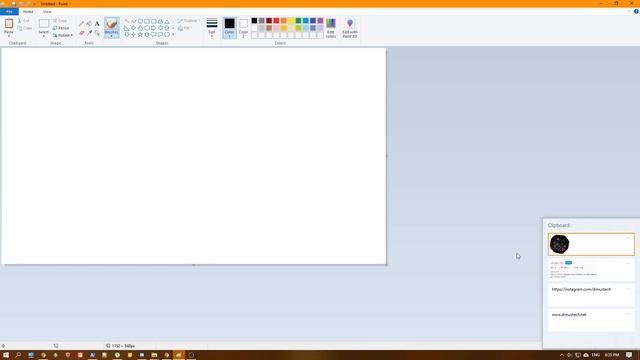
Task: Choose the Pentagon shape
Action: [140, 28]
